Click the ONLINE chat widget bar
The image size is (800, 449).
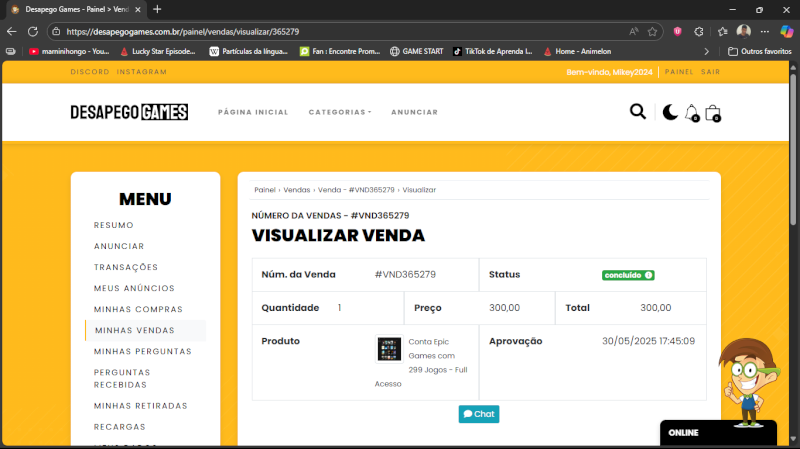[718, 433]
